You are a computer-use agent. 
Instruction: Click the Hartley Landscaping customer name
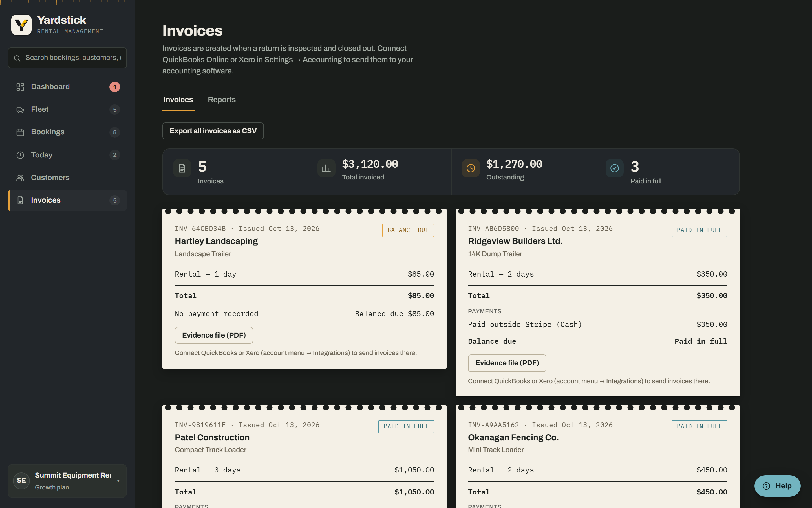pyautogui.click(x=216, y=241)
